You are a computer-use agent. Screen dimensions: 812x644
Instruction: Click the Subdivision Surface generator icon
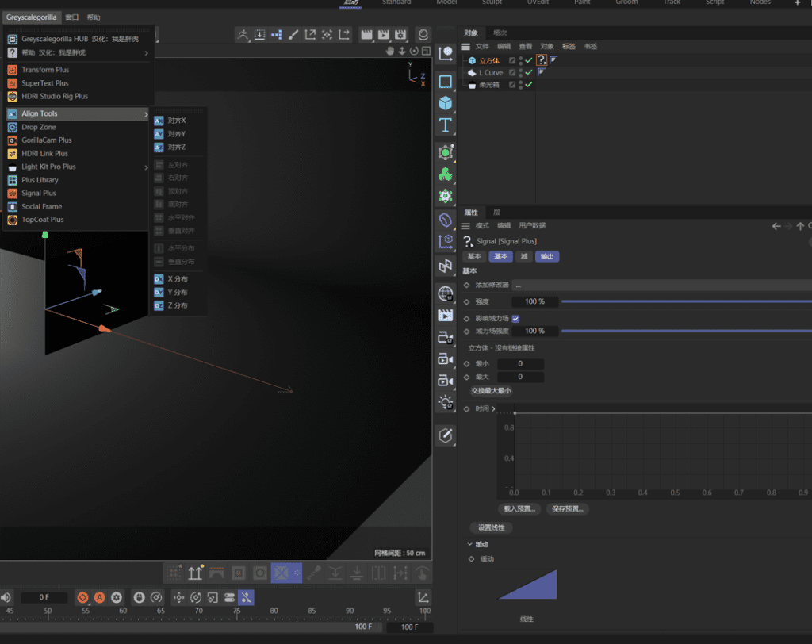(x=446, y=152)
